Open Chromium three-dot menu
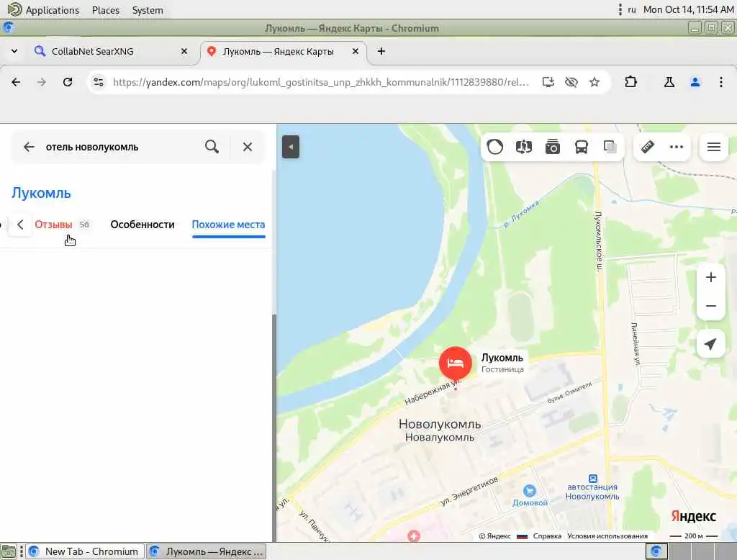Viewport: 737px width, 560px height. point(721,82)
